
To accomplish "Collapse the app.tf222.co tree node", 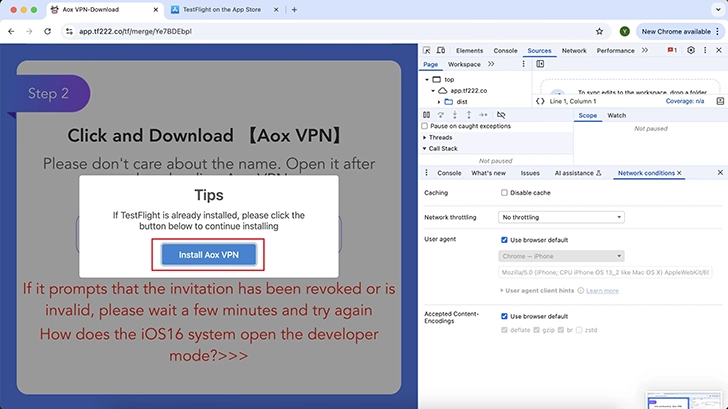I will [433, 91].
